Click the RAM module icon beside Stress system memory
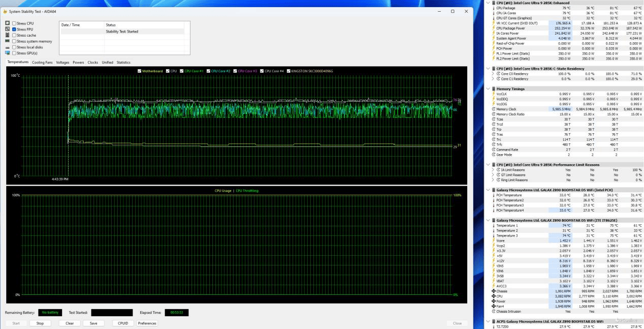Screen dimensions: 644x329 click(7, 42)
